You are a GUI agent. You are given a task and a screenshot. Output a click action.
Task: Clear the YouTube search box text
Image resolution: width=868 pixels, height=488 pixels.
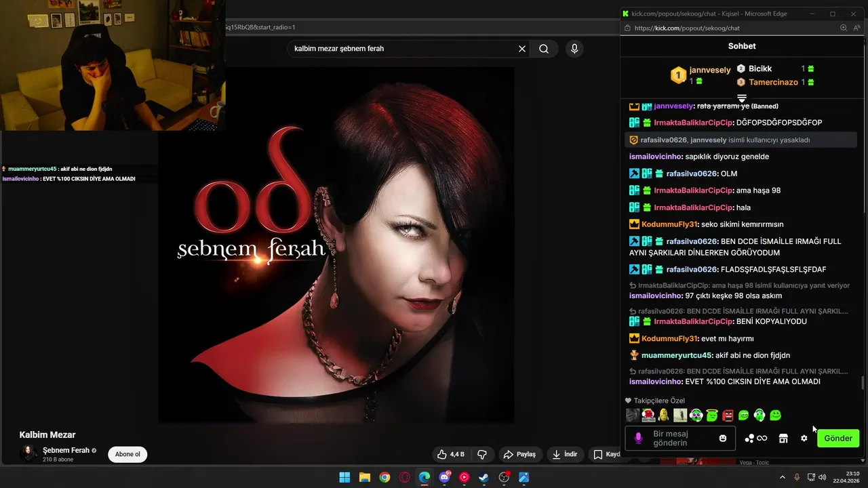[x=522, y=49]
